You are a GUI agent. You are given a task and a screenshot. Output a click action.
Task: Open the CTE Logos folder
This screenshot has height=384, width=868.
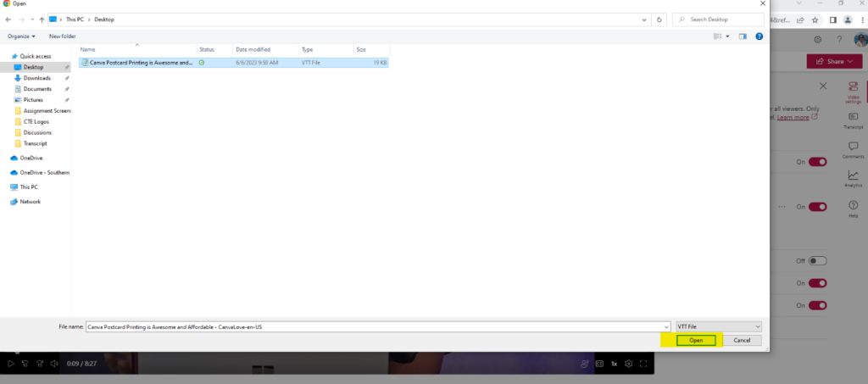36,122
